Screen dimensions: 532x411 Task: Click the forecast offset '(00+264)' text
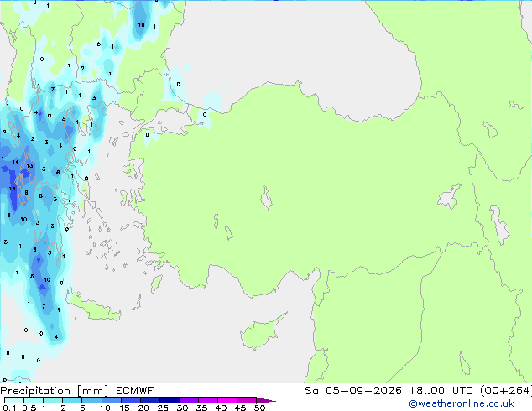click(506, 390)
